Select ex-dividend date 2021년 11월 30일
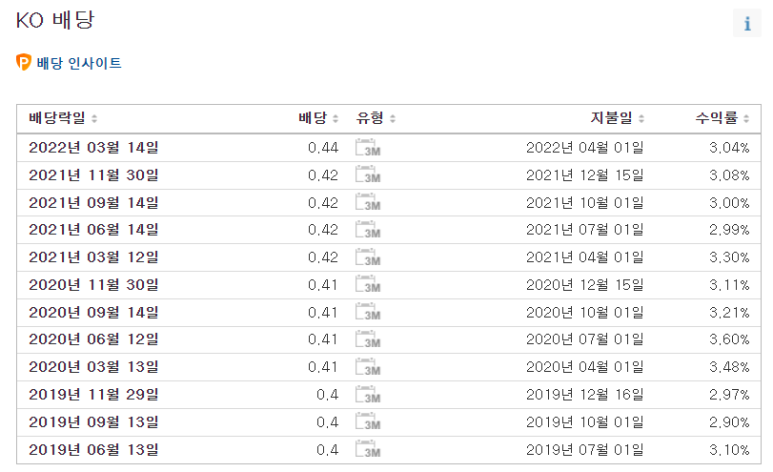This screenshot has height=472, width=773. [94, 175]
